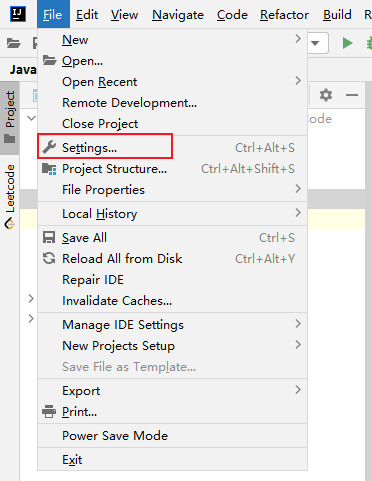This screenshot has height=481, width=372.
Task: Open the Navigate menu
Action: 178,15
